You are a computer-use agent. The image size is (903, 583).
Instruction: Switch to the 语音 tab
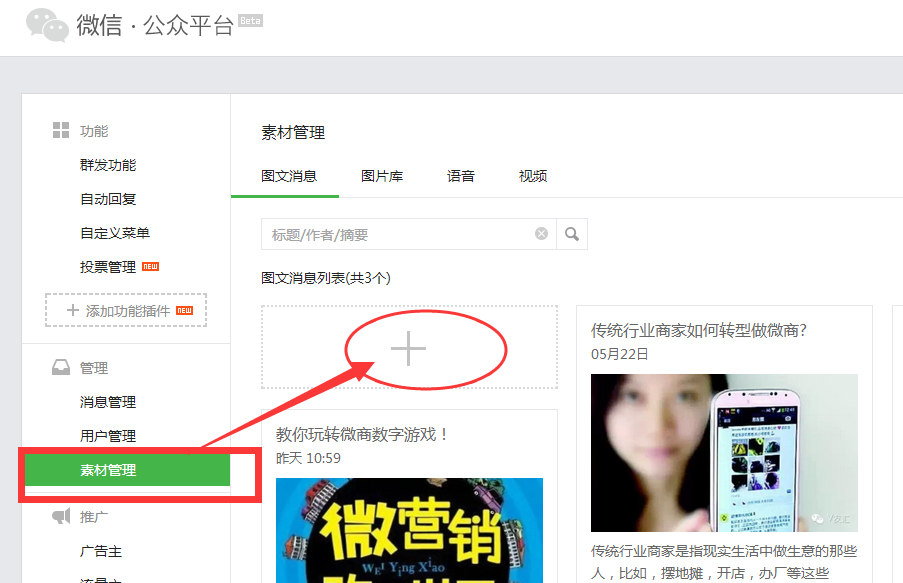pyautogui.click(x=461, y=176)
